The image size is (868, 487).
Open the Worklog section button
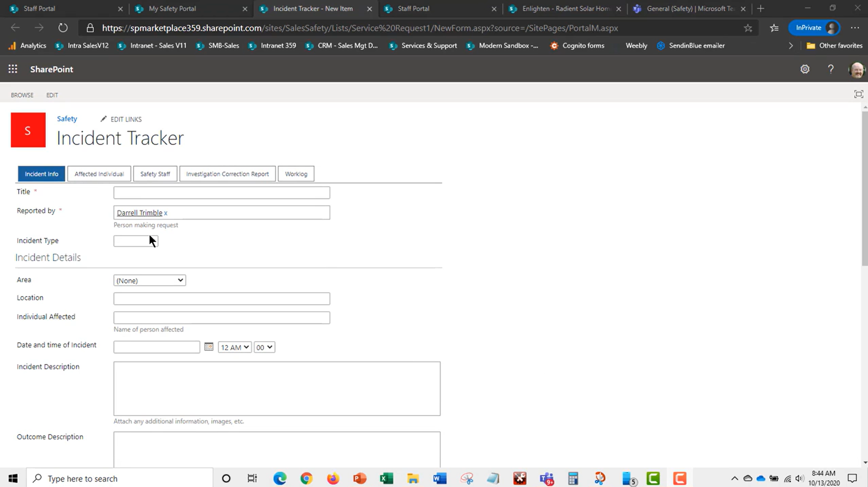click(x=296, y=174)
